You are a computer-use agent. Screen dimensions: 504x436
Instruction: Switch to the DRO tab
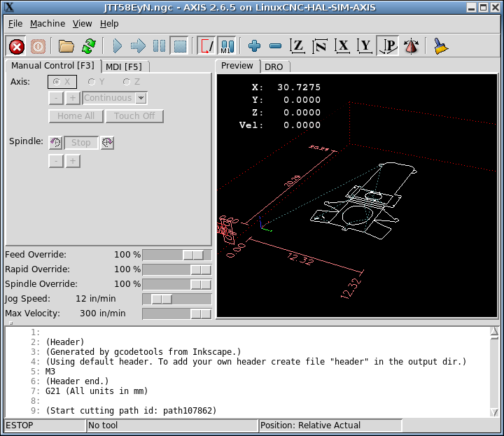pos(274,66)
